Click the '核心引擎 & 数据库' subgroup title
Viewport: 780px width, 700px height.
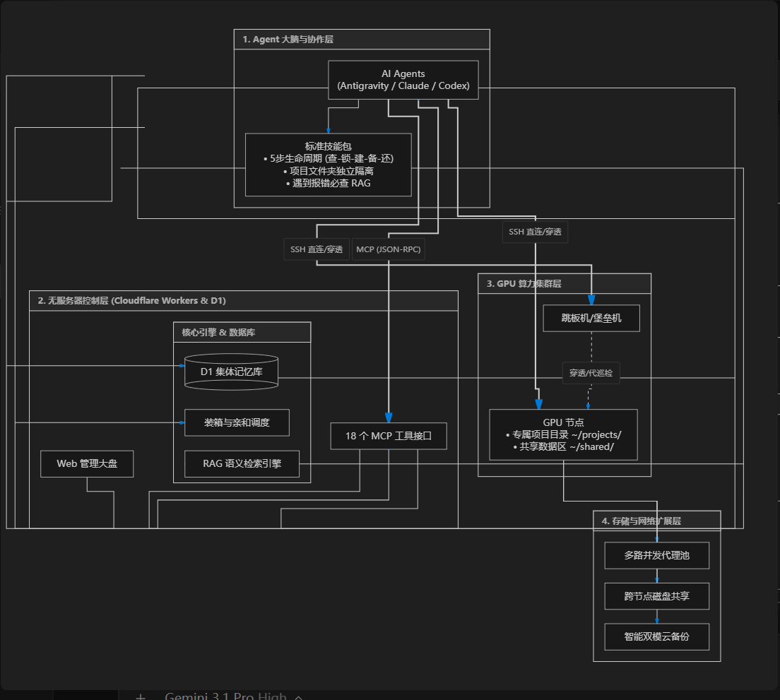tap(218, 332)
